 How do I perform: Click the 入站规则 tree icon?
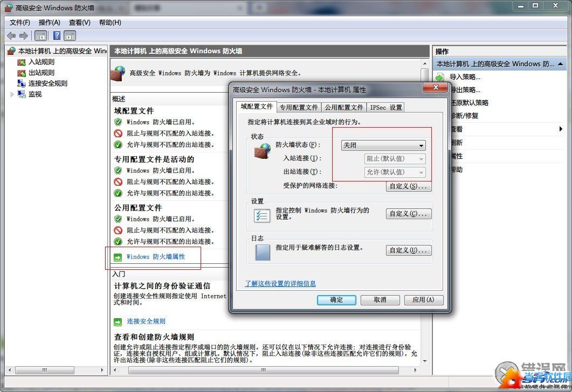pyautogui.click(x=22, y=62)
